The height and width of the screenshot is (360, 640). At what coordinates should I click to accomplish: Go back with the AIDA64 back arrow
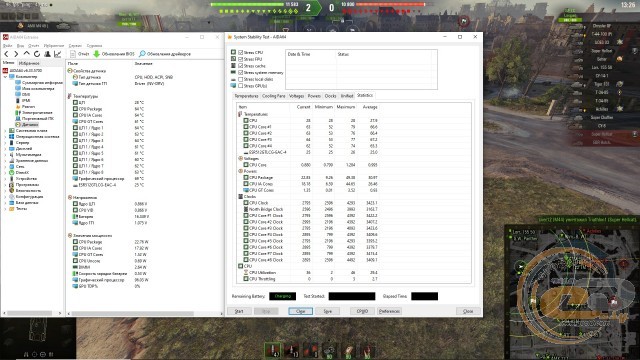click(x=6, y=54)
